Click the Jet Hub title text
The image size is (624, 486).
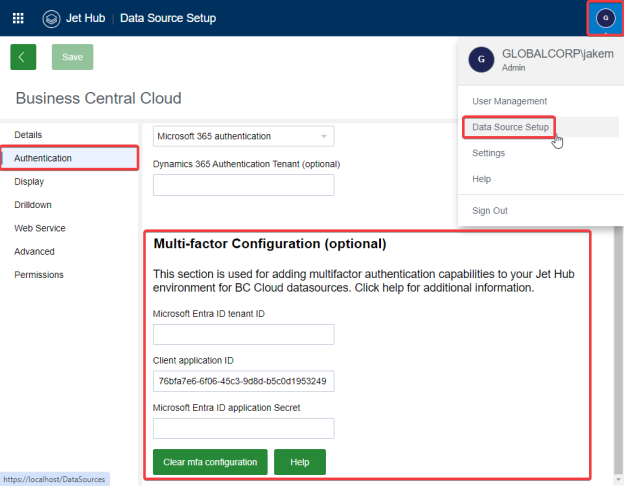pos(86,18)
